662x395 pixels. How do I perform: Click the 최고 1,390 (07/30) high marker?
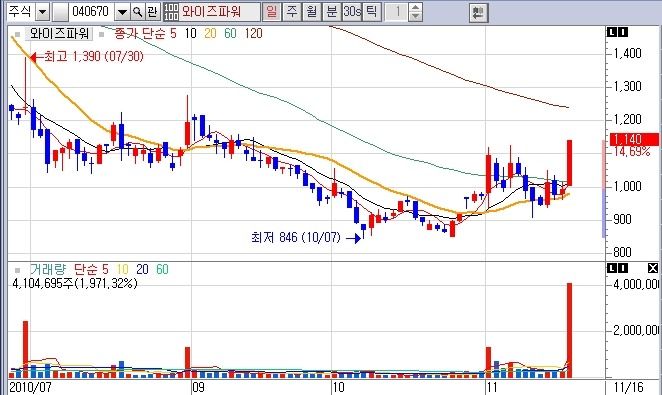(x=87, y=56)
